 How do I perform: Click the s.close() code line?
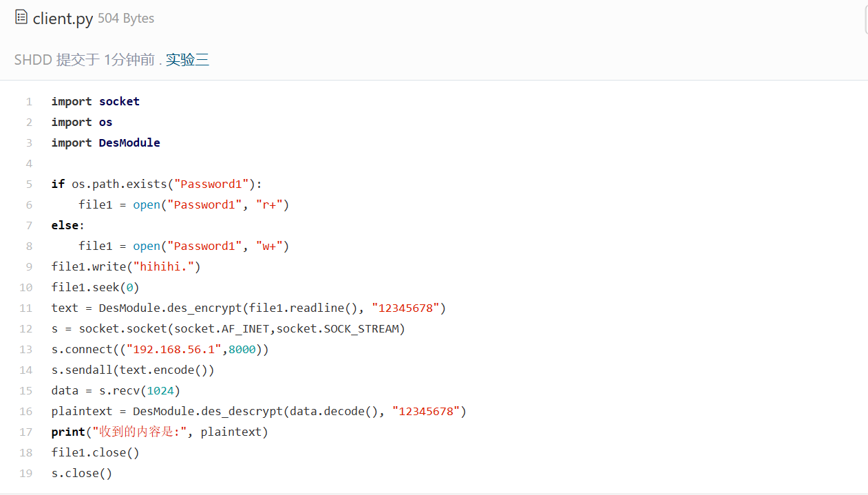click(x=81, y=473)
